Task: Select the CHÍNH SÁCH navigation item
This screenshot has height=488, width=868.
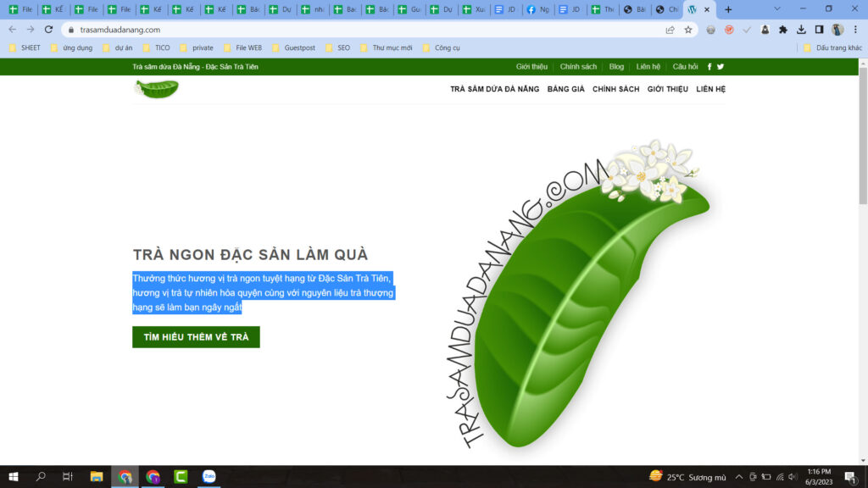Action: click(615, 89)
